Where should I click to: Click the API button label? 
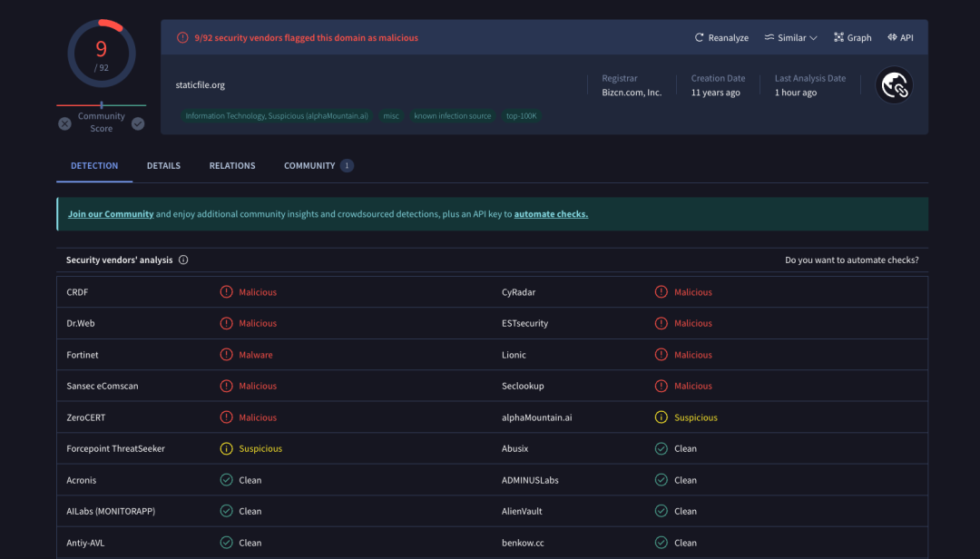coord(906,37)
